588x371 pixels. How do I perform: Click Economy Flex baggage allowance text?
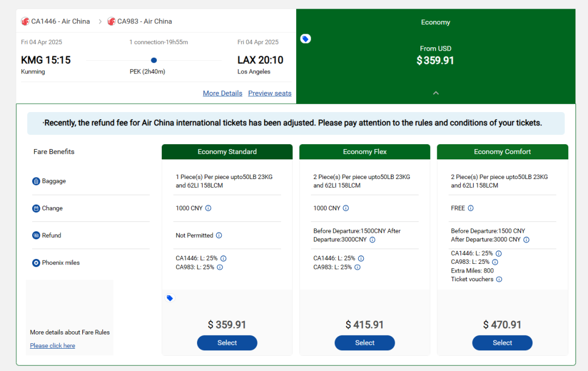click(362, 181)
